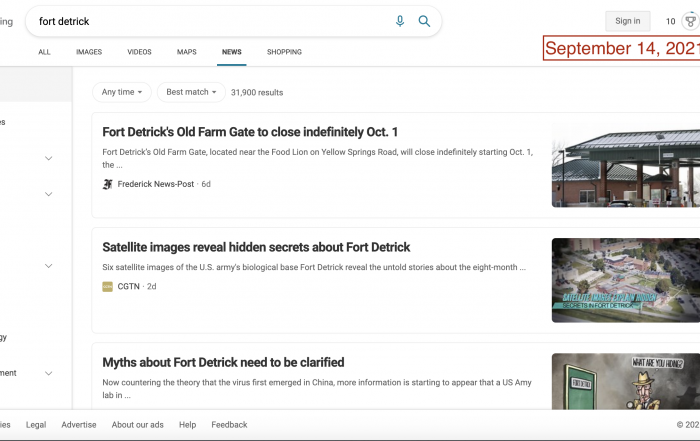The height and width of the screenshot is (441, 700).
Task: Click the 2d timestamp on CGTN article
Action: click(x=152, y=287)
